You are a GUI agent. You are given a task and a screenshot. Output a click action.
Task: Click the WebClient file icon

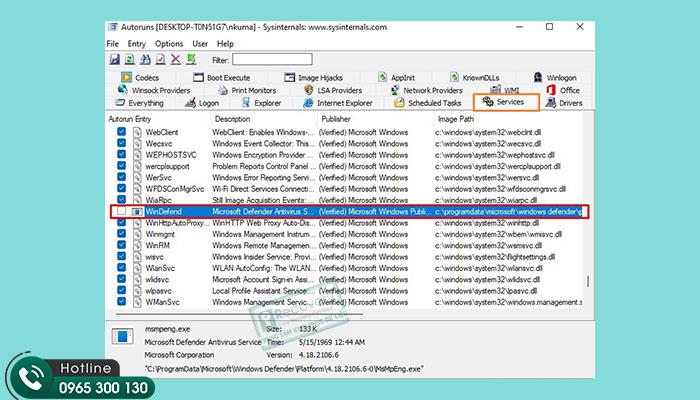pyautogui.click(x=137, y=132)
